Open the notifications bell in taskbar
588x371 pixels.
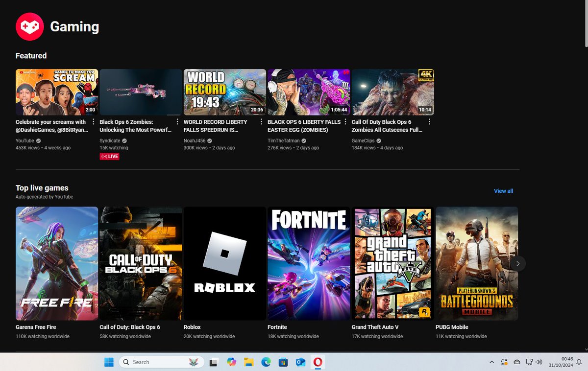tap(579, 362)
